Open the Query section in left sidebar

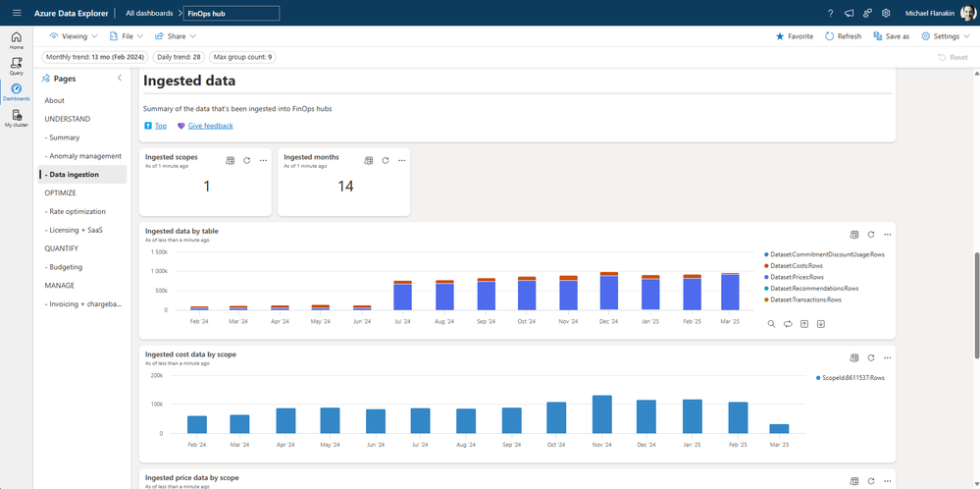pyautogui.click(x=16, y=65)
